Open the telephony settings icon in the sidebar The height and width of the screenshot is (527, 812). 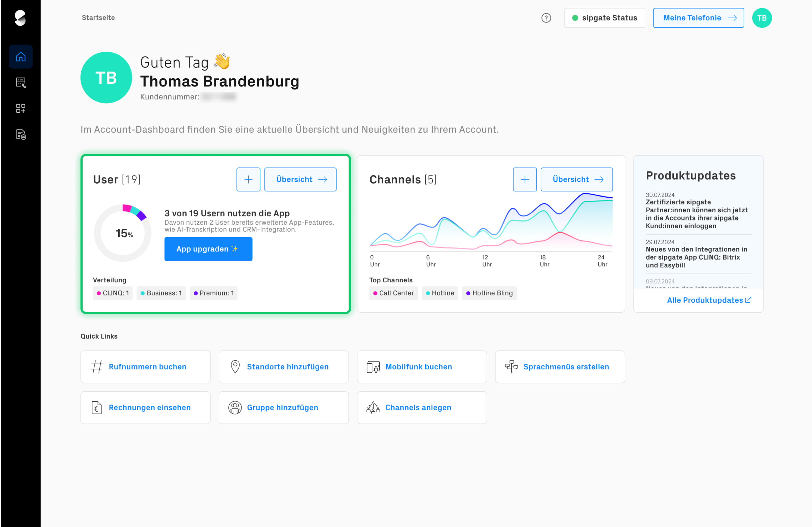[20, 83]
